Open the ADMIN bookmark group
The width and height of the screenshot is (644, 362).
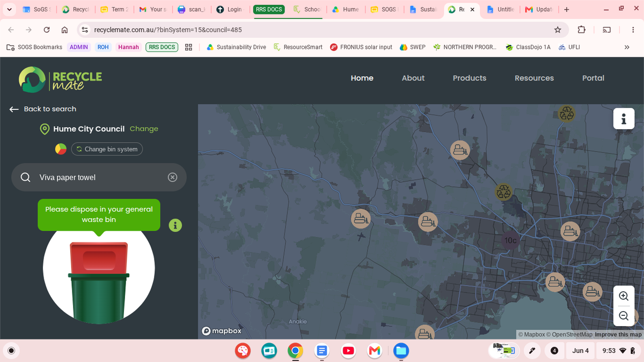[x=79, y=47]
